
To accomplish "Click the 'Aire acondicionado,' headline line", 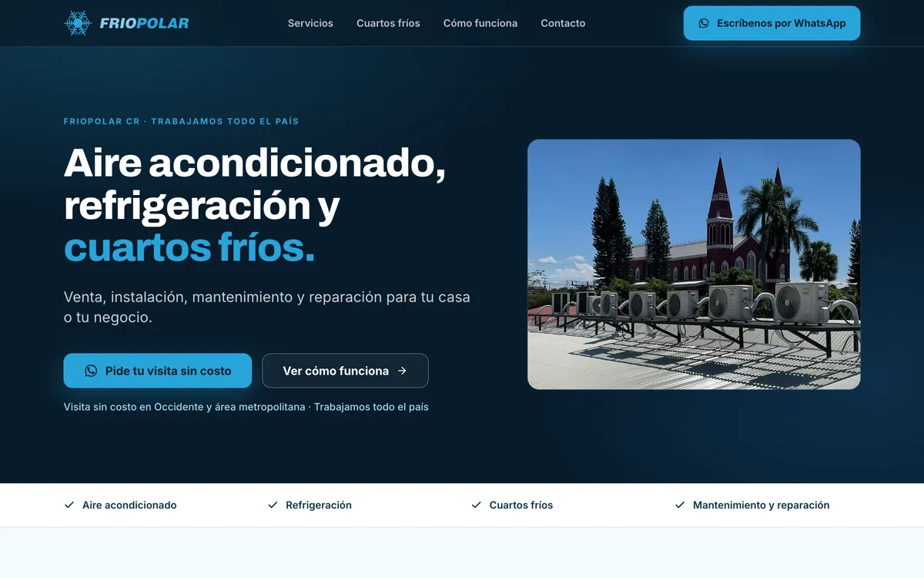I will (x=255, y=163).
